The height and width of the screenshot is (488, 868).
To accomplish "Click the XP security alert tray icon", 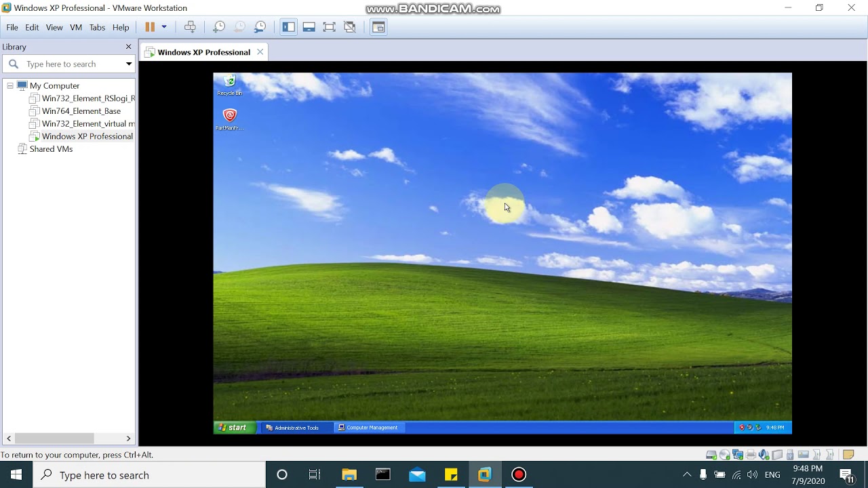I will [742, 428].
